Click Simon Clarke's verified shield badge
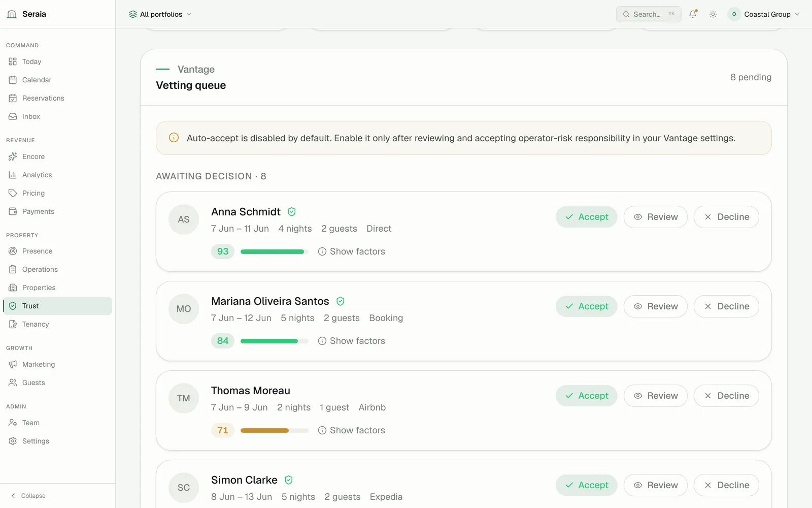The height and width of the screenshot is (508, 812). [x=289, y=480]
